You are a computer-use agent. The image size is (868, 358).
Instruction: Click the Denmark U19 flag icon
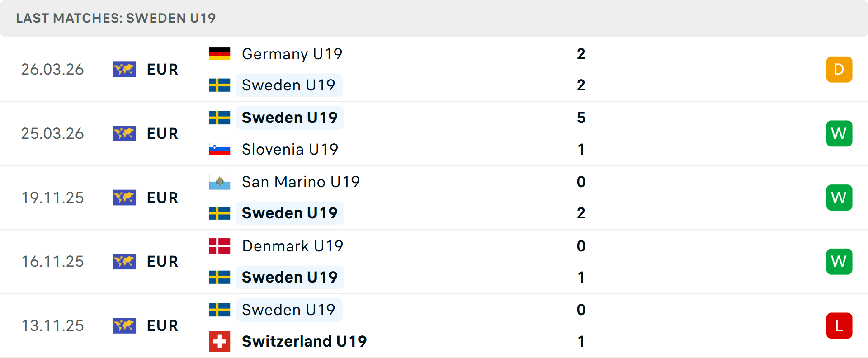[x=220, y=246]
